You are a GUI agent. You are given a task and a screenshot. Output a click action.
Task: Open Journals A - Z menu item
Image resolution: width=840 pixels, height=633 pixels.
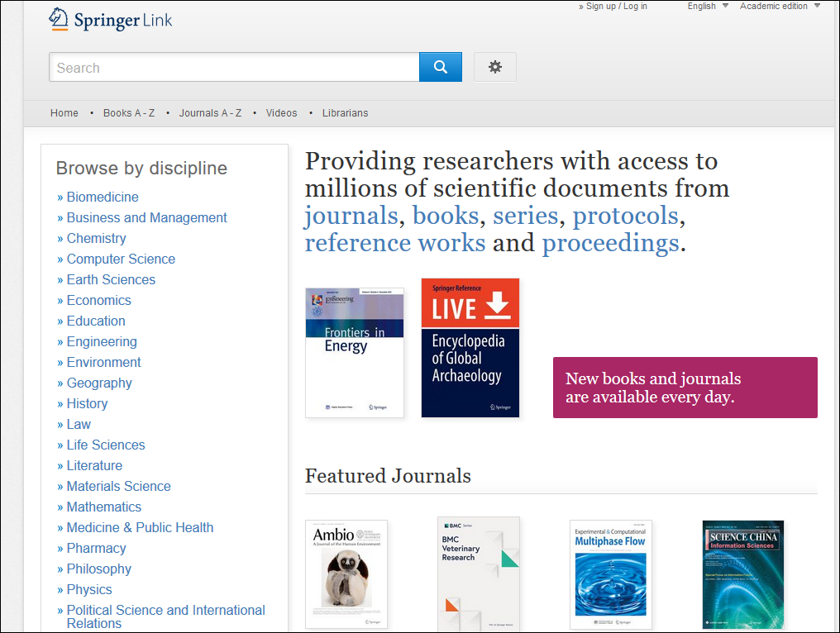tap(210, 113)
